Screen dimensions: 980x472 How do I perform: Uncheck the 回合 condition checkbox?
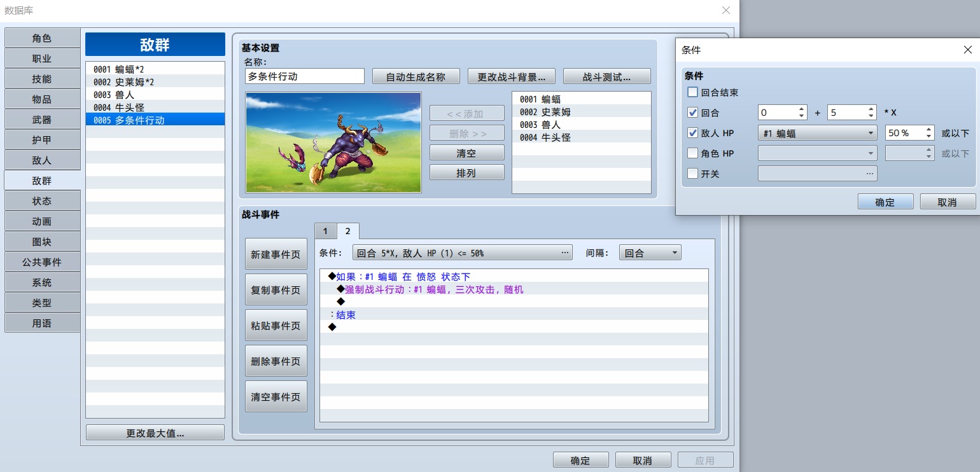692,113
